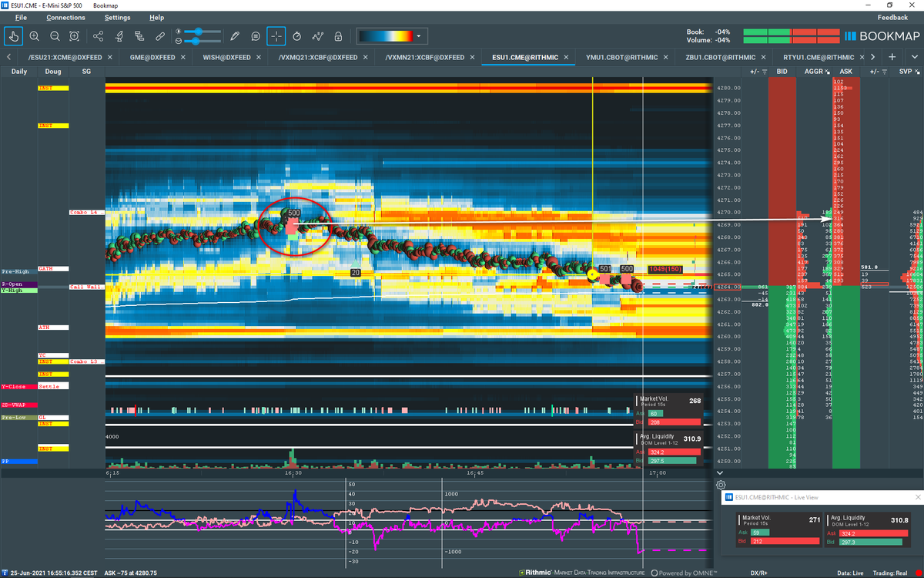Click the share icon in toolbar

(99, 35)
